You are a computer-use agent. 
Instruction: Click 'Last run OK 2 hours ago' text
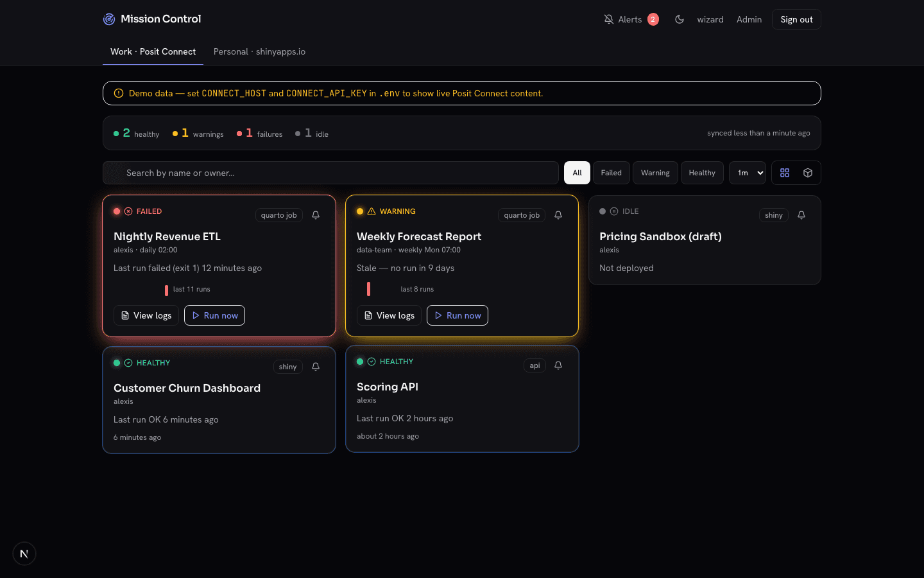405,418
